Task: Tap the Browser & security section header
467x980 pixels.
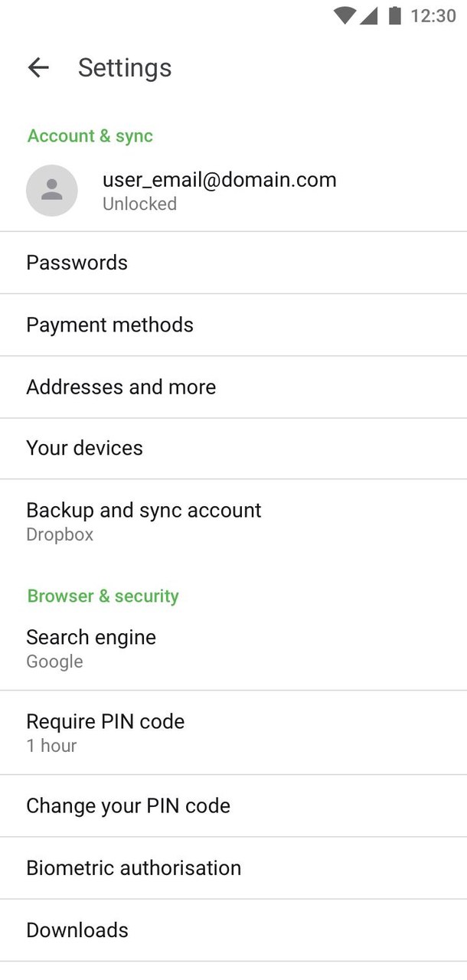Action: (103, 596)
